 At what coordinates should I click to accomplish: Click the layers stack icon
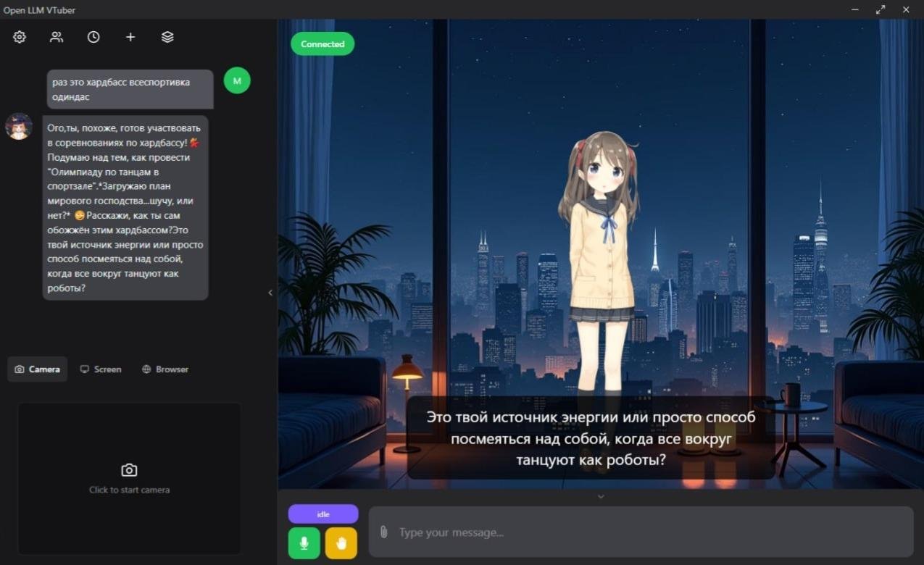tap(167, 37)
